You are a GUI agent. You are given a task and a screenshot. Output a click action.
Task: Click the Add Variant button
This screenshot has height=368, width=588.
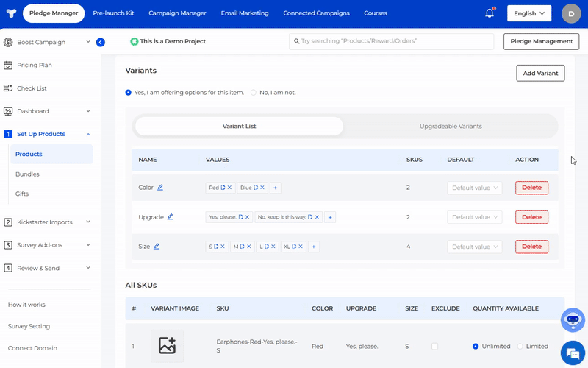coord(540,73)
